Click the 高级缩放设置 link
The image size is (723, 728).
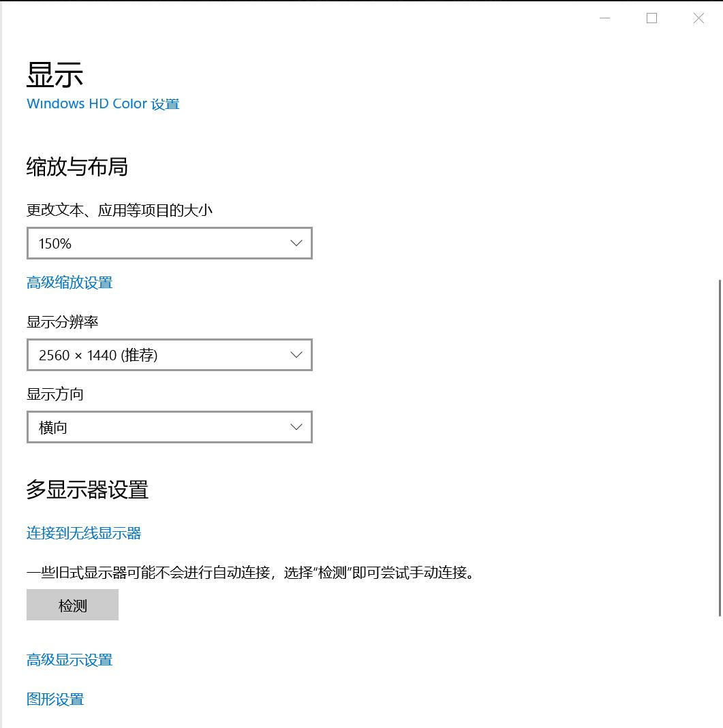(70, 282)
